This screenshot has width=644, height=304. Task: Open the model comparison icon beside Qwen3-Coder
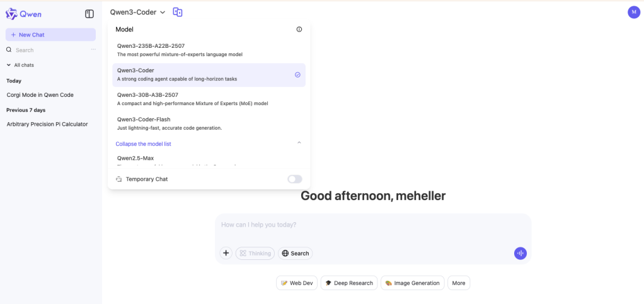(x=178, y=13)
